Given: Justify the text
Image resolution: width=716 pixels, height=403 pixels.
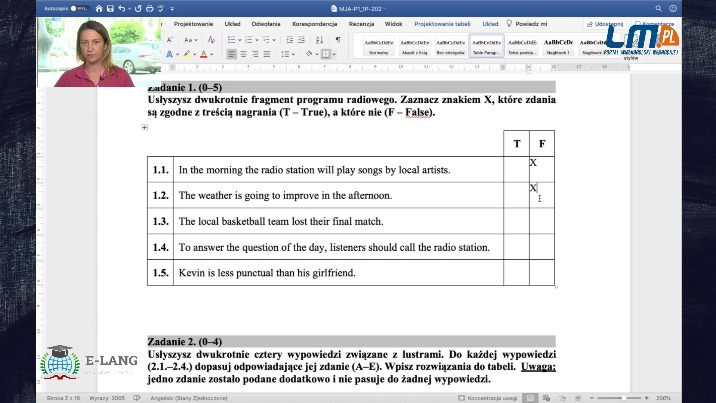Looking at the screenshot, I should tap(267, 54).
